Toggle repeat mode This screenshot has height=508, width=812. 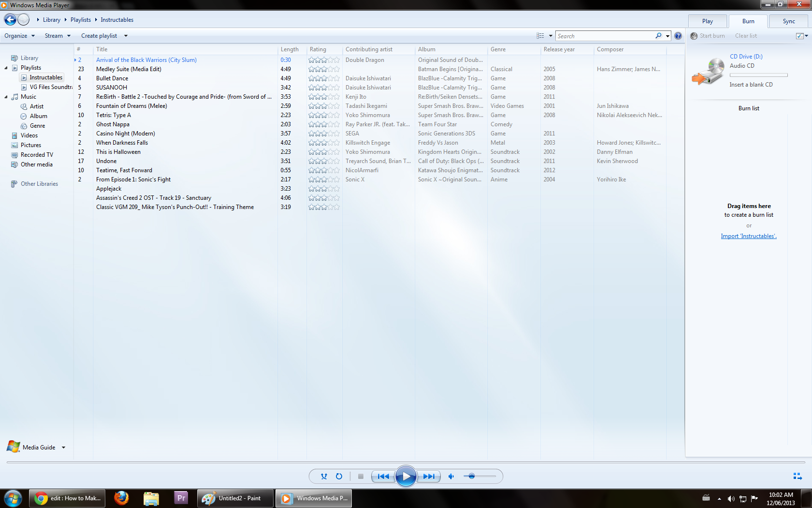[x=339, y=477]
